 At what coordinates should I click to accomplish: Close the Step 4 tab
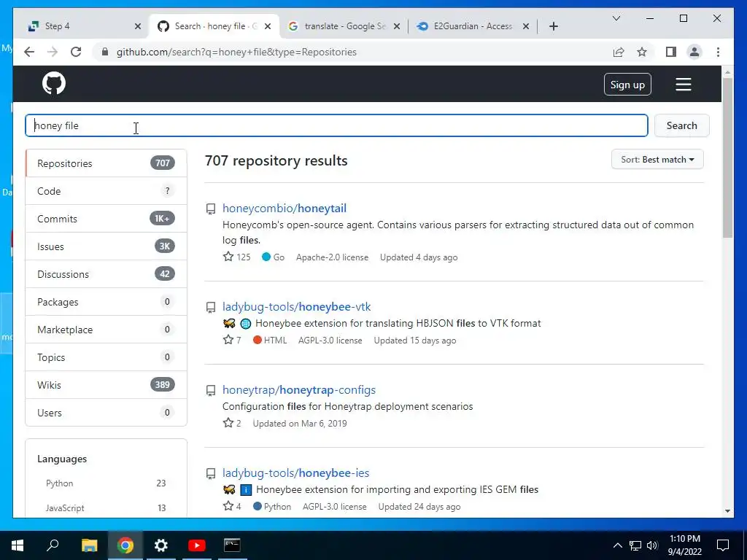click(x=138, y=26)
